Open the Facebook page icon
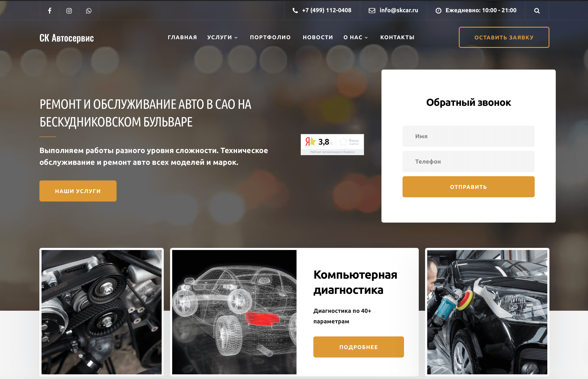 50,10
